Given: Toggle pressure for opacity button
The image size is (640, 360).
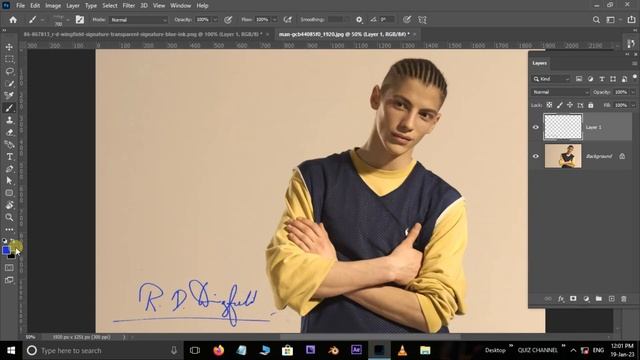Looking at the screenshot, I should 228,20.
